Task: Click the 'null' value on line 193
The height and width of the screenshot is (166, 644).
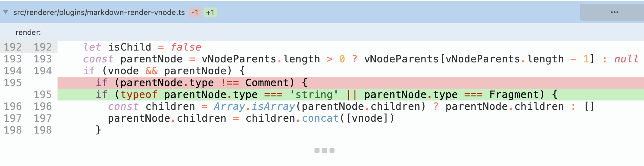Action: (626, 59)
